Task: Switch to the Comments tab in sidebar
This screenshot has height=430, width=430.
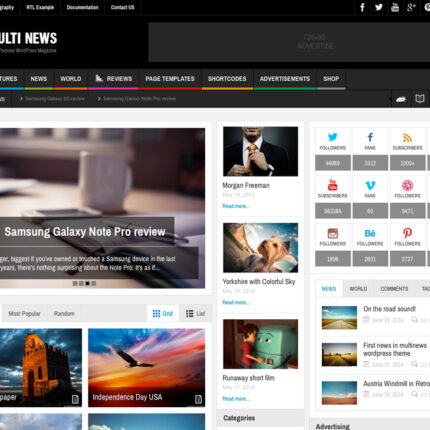Action: 394,289
